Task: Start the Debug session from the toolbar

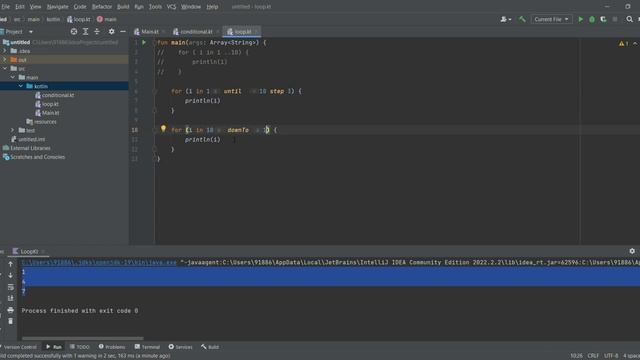Action: 592,19
